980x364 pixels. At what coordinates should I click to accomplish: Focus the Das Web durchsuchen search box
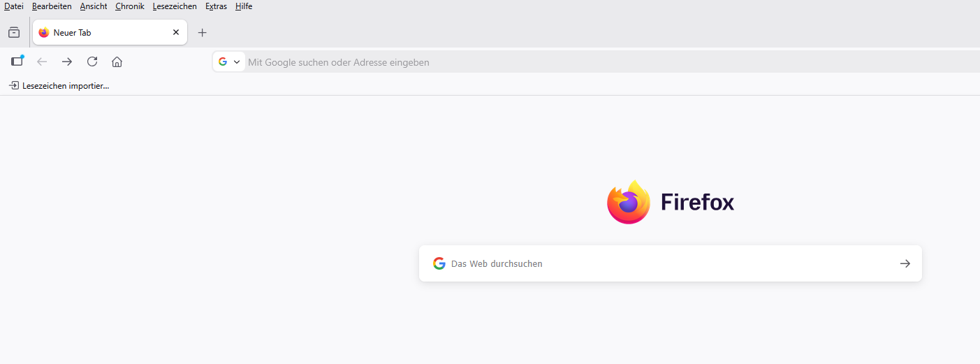click(x=664, y=263)
